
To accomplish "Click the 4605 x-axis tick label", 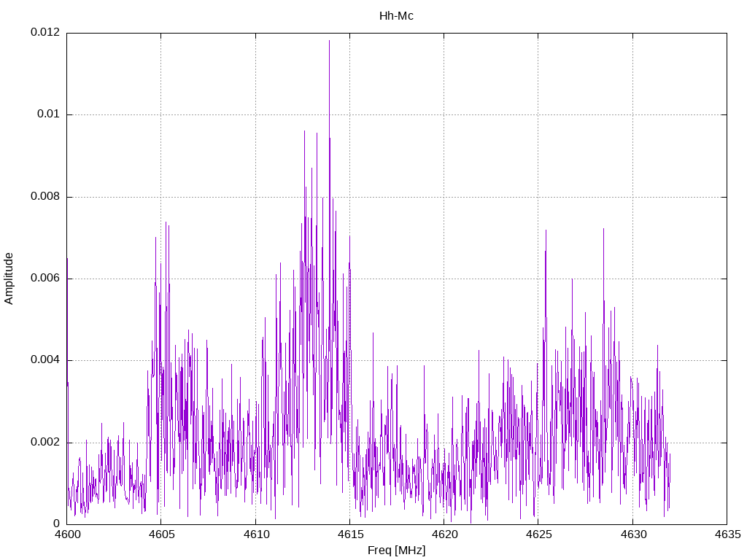I will (162, 534).
